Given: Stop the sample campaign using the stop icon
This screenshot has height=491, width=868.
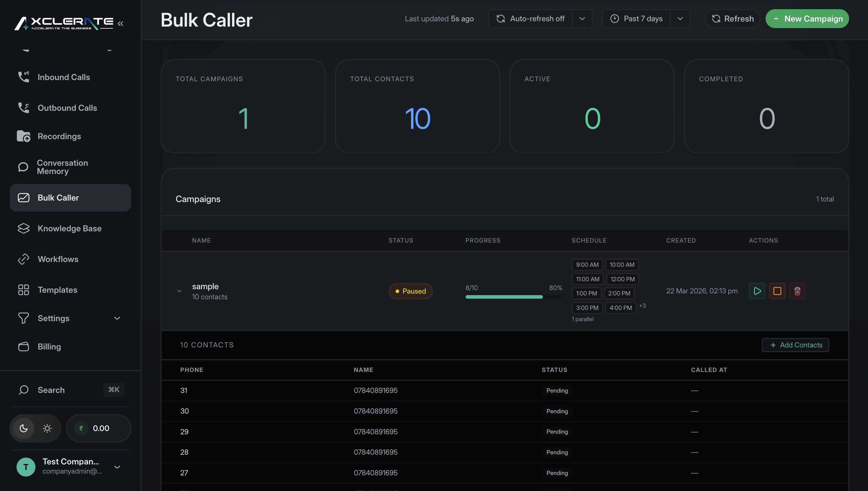Looking at the screenshot, I should click(777, 291).
